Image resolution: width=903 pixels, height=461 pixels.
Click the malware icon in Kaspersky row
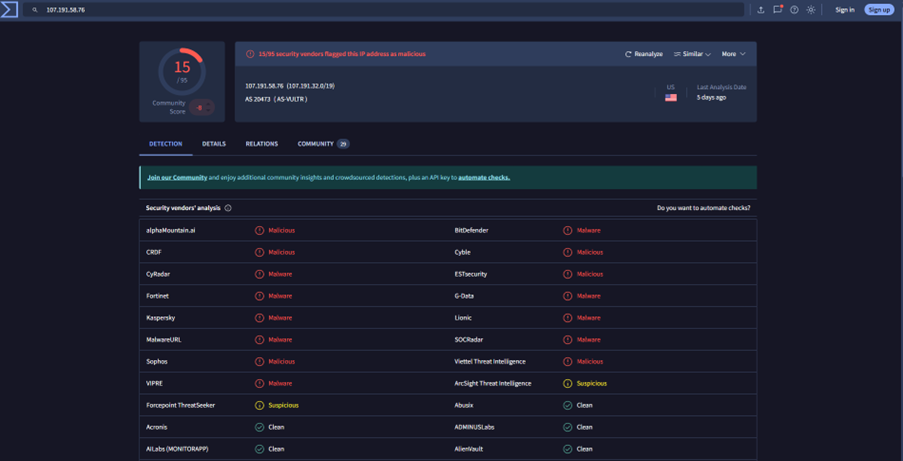pos(260,318)
